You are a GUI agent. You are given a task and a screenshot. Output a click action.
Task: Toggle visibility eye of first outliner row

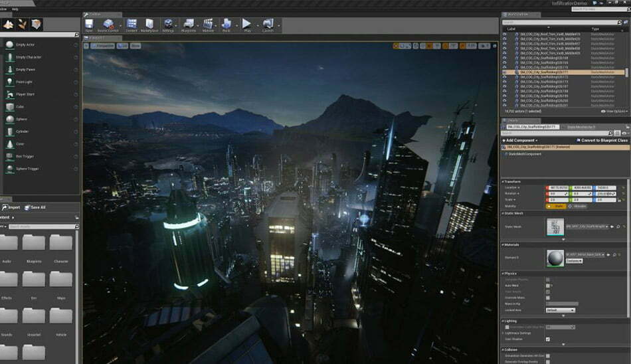point(505,35)
